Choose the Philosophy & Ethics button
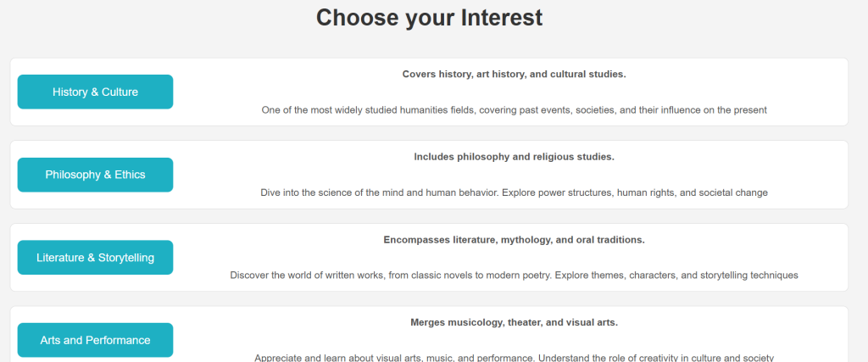This screenshot has width=868, height=362. (95, 175)
